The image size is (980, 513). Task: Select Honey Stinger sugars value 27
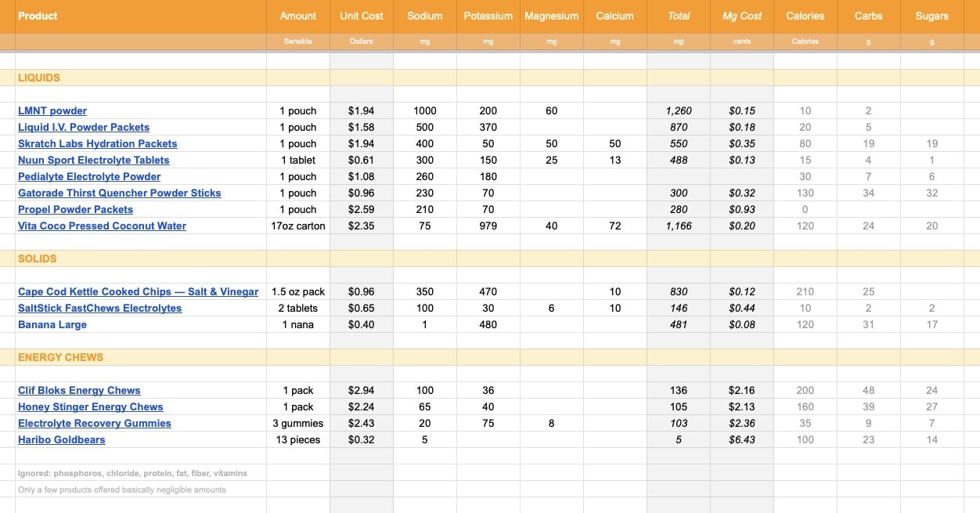(932, 406)
